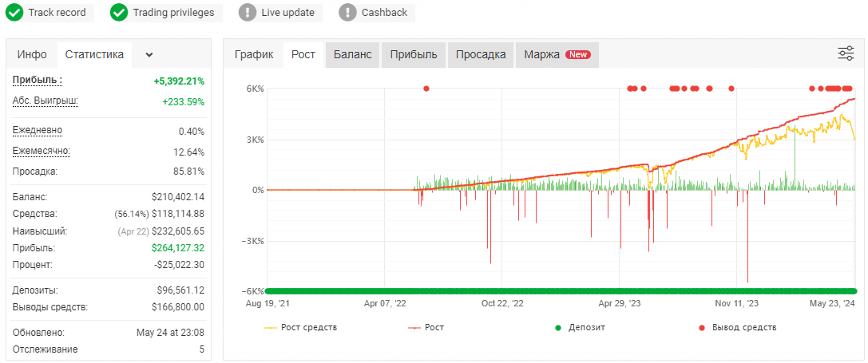The image size is (868, 363).
Task: Toggle the Вывод средств legend series
Action: click(737, 328)
